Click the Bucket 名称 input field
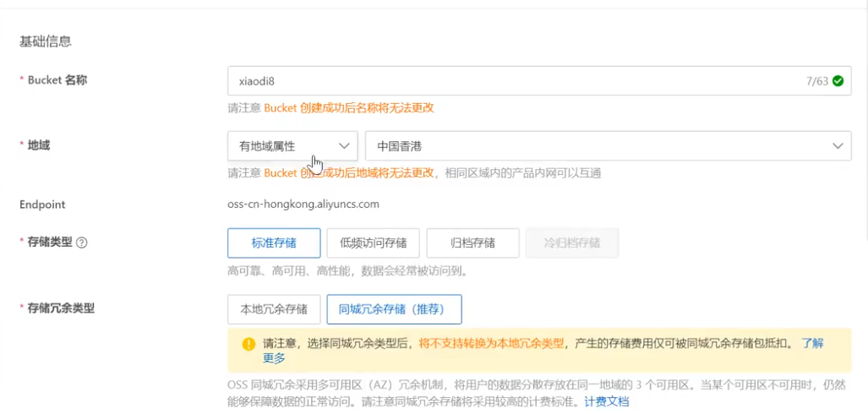 (507, 81)
